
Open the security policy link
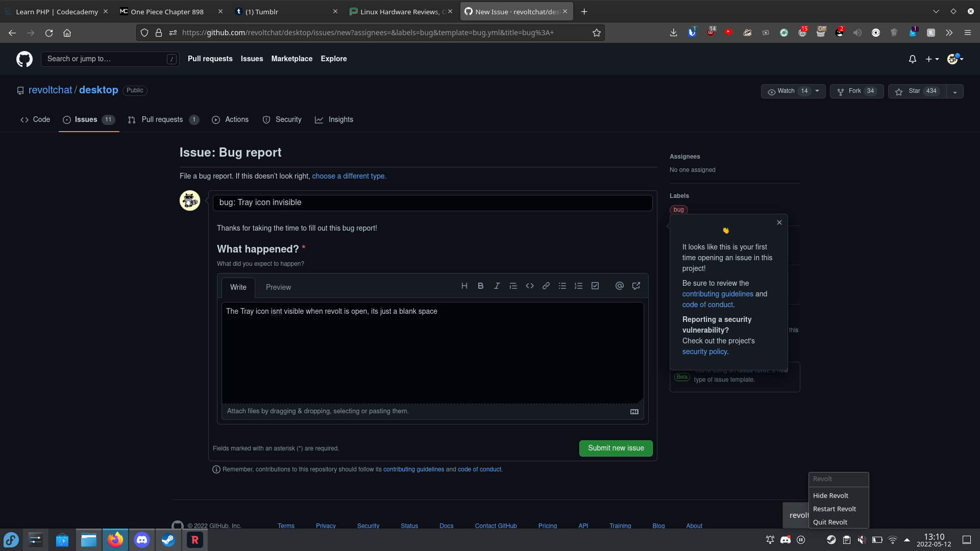point(704,352)
